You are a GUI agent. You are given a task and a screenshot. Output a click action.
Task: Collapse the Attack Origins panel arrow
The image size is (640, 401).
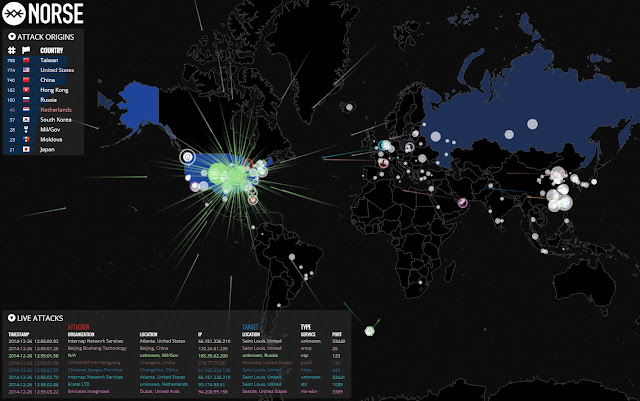(12, 37)
